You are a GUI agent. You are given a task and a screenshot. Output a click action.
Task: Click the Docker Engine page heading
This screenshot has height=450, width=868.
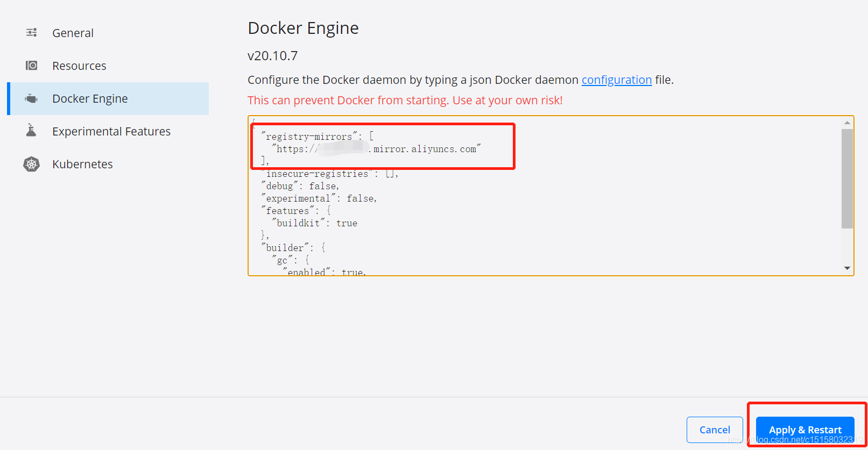[x=303, y=28]
